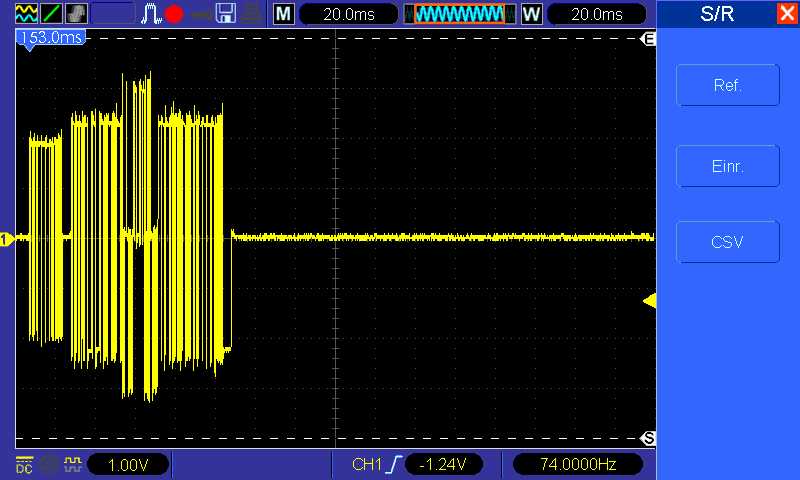Click the printer icon in toolbar
This screenshot has height=480, width=800.
pos(252,14)
